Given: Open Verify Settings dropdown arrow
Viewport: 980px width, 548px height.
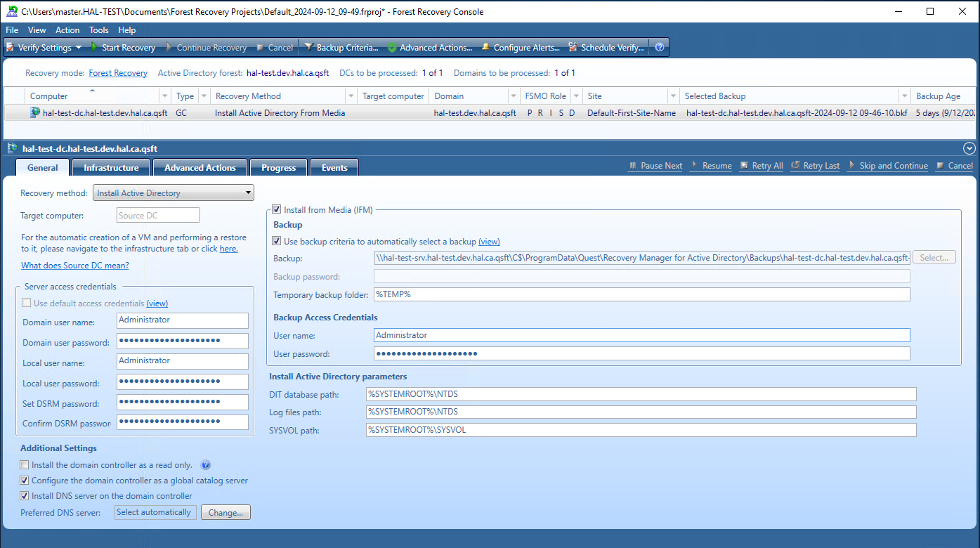Looking at the screenshot, I should coord(78,48).
